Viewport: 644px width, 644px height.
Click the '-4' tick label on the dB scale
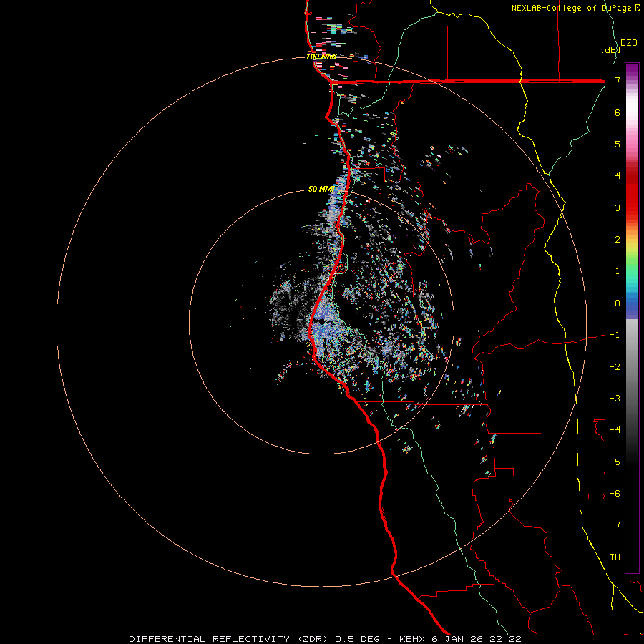[x=615, y=430]
